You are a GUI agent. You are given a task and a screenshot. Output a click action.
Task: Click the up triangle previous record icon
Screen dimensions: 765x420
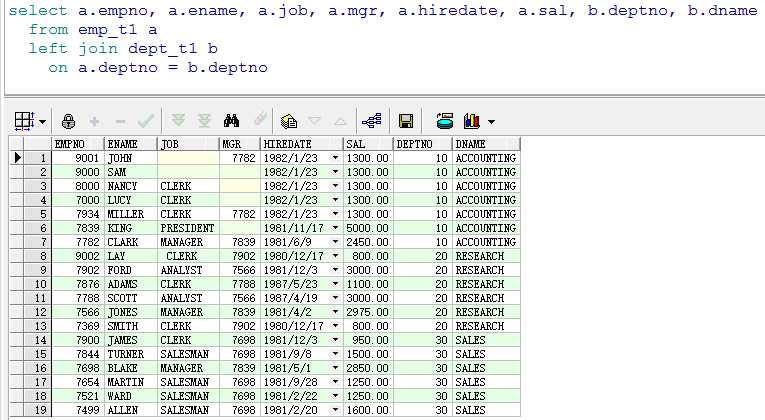click(341, 121)
